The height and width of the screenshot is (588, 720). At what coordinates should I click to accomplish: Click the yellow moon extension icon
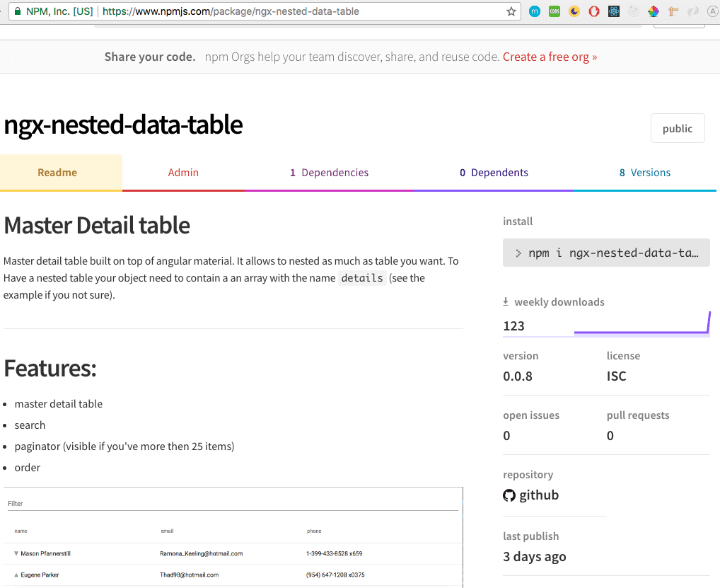pyautogui.click(x=574, y=11)
